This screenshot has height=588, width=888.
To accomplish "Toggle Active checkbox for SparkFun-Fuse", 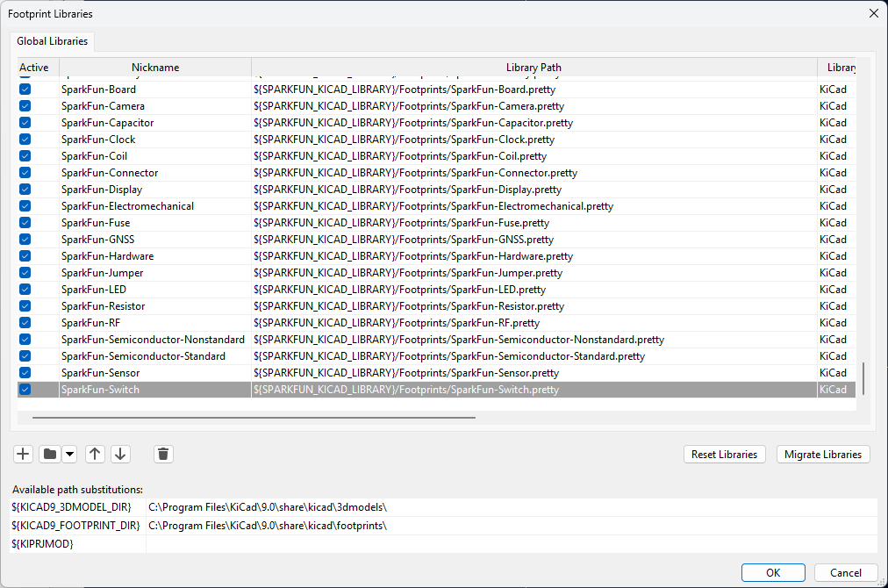I will click(25, 223).
